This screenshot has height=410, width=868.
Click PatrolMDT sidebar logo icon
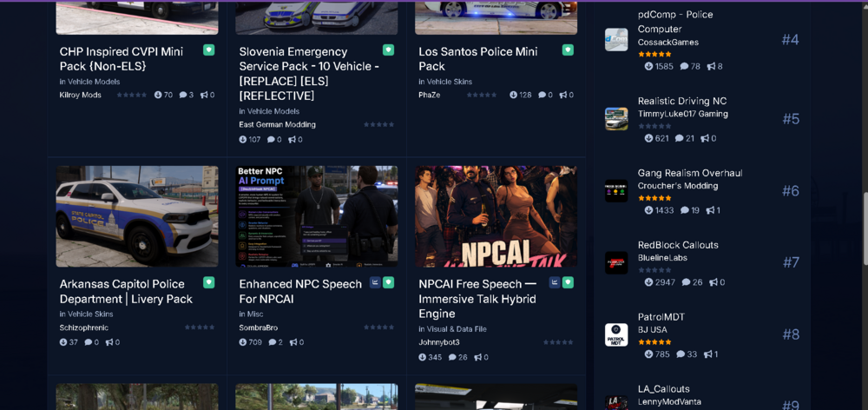(x=616, y=334)
